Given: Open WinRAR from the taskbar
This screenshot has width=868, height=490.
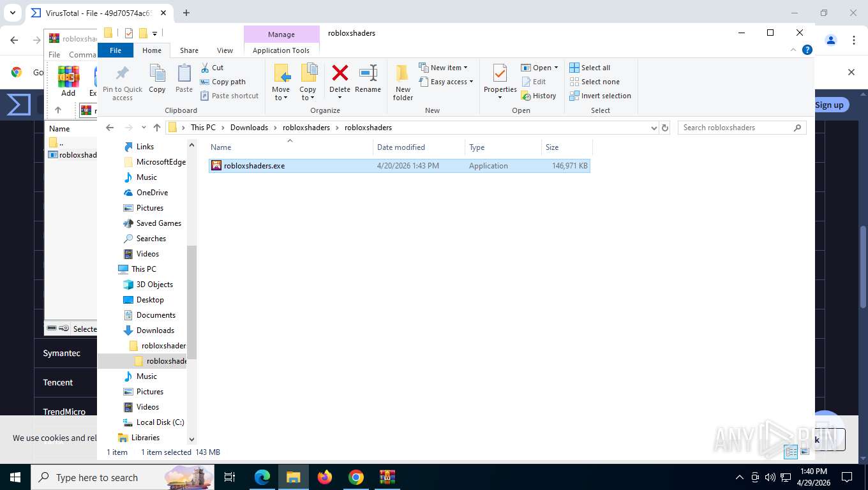Looking at the screenshot, I should pos(387,477).
